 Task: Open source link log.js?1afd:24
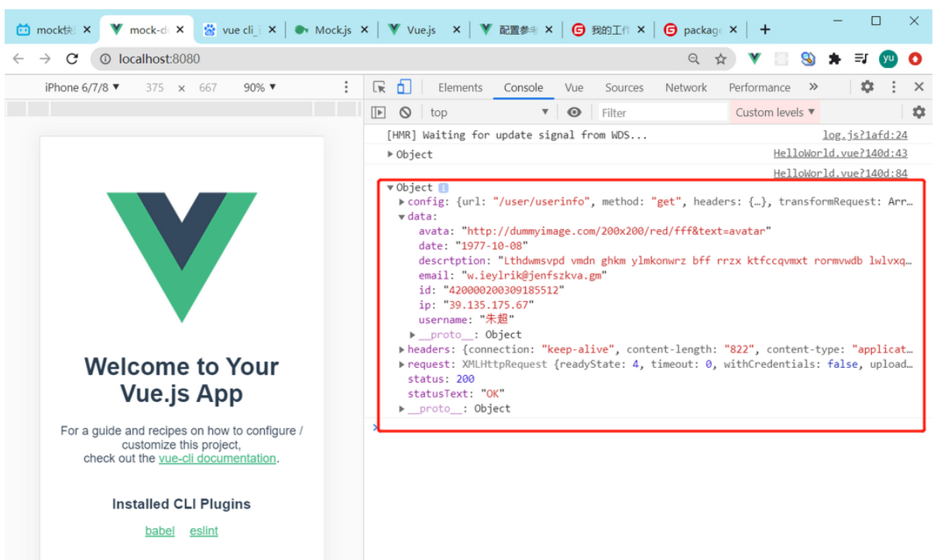point(865,135)
